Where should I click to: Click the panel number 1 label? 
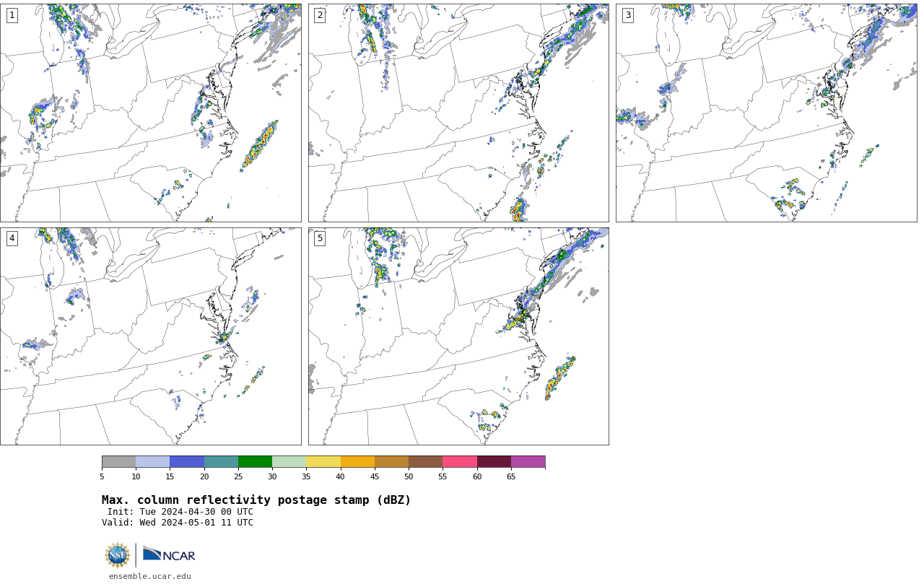coord(12,15)
